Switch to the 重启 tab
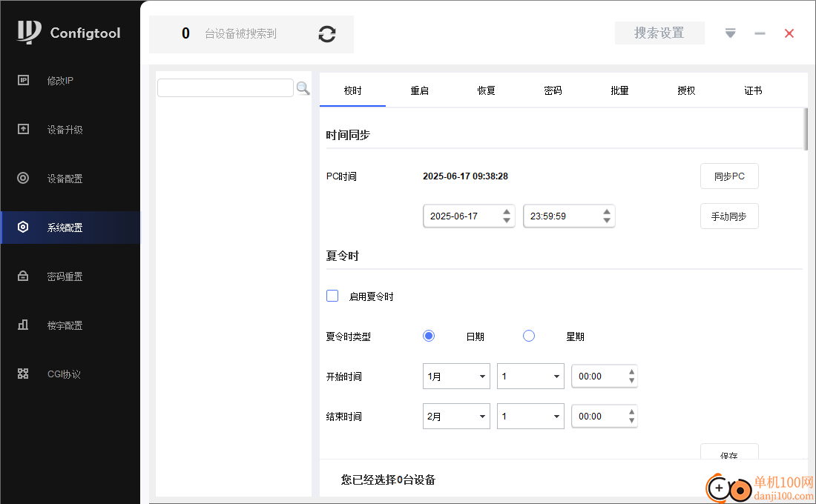The height and width of the screenshot is (504, 816). [419, 90]
